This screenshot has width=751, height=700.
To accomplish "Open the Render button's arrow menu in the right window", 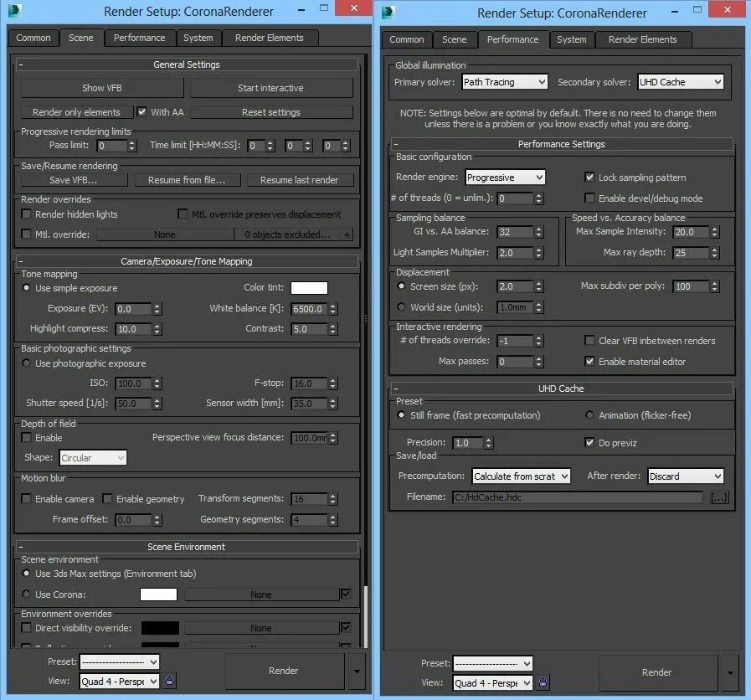I will 730,672.
